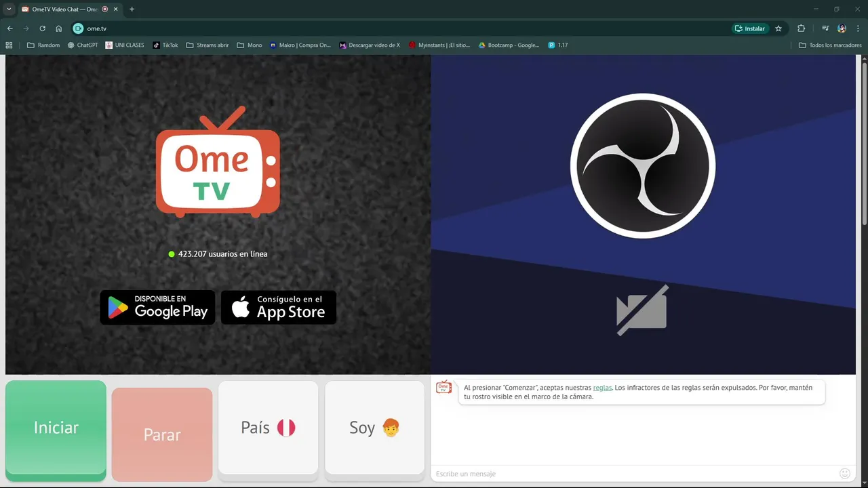Open the Streams abrir bookmark folder
The width and height of the screenshot is (868, 488).
(208, 45)
